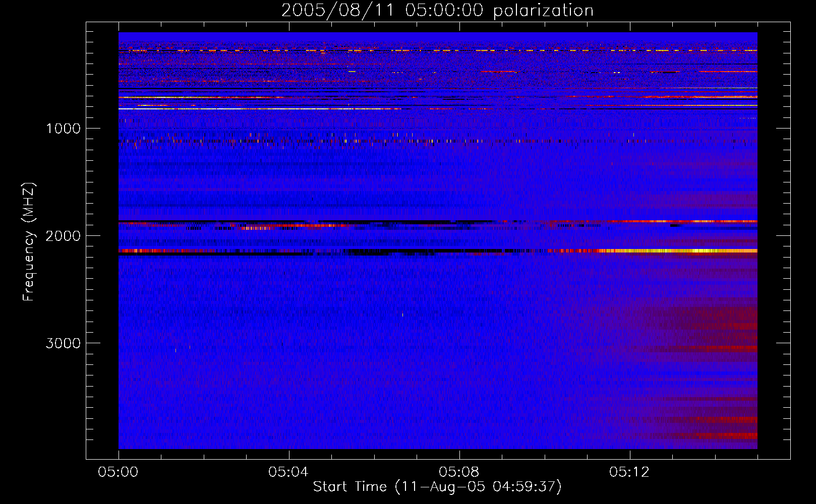Click the plot title "2005/08/11 05:00:00 polarization"
Screen dimensions: 816x504
437,11
